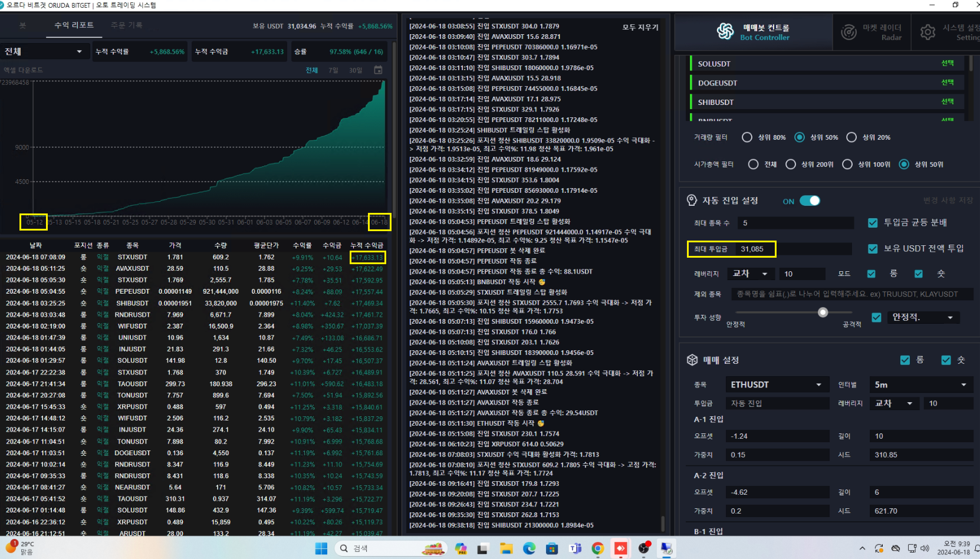Open the OBS-style recorder taskbar icon
This screenshot has width=980, height=559.
point(644,548)
